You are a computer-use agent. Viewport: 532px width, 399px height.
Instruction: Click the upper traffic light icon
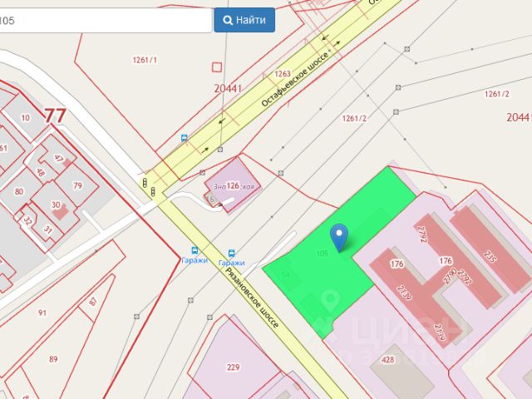pyautogui.click(x=145, y=183)
